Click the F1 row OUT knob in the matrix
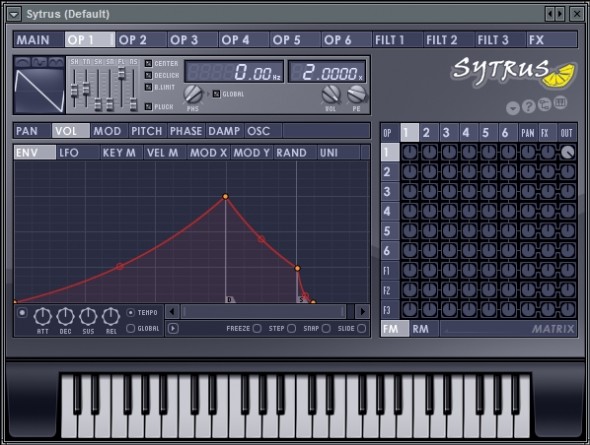The image size is (590, 445). tap(567, 270)
